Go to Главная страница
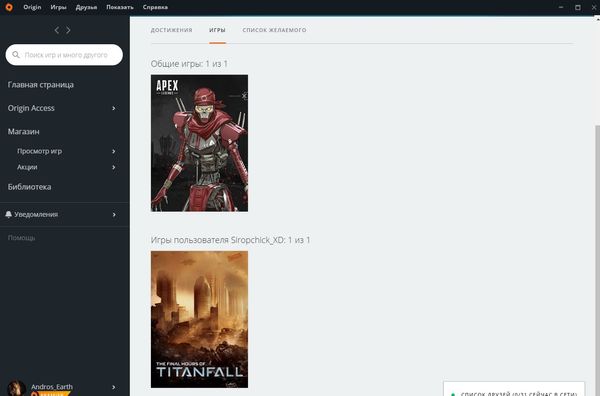600x396 pixels. pos(41,85)
